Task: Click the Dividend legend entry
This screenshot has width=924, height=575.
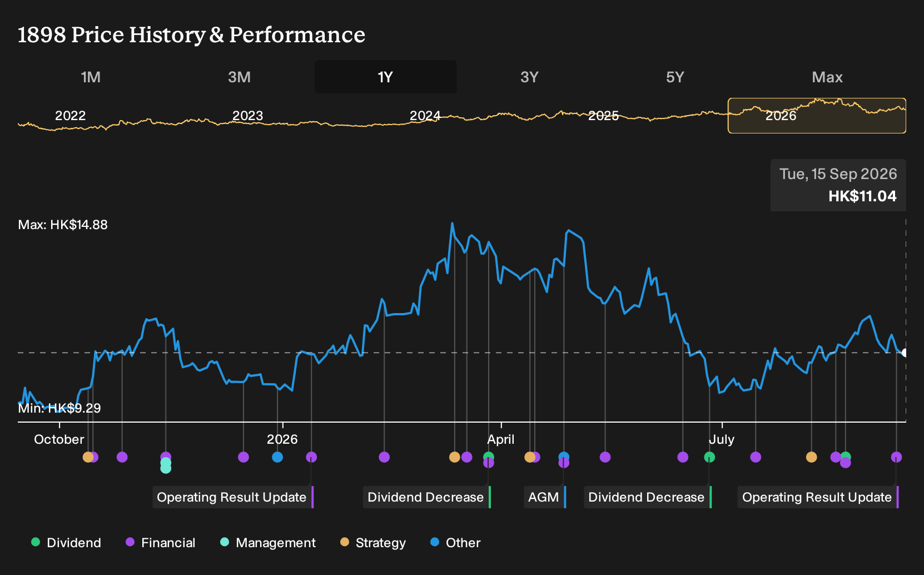Action: click(x=66, y=543)
